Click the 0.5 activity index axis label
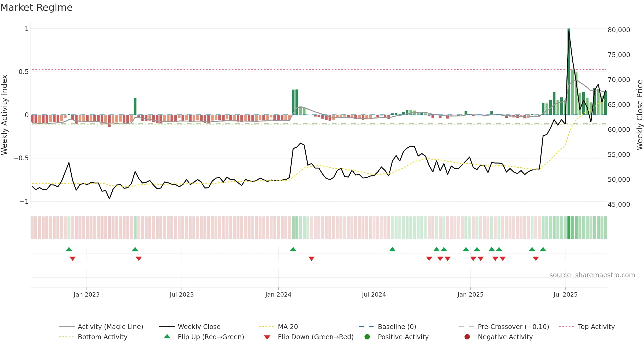 23,72
